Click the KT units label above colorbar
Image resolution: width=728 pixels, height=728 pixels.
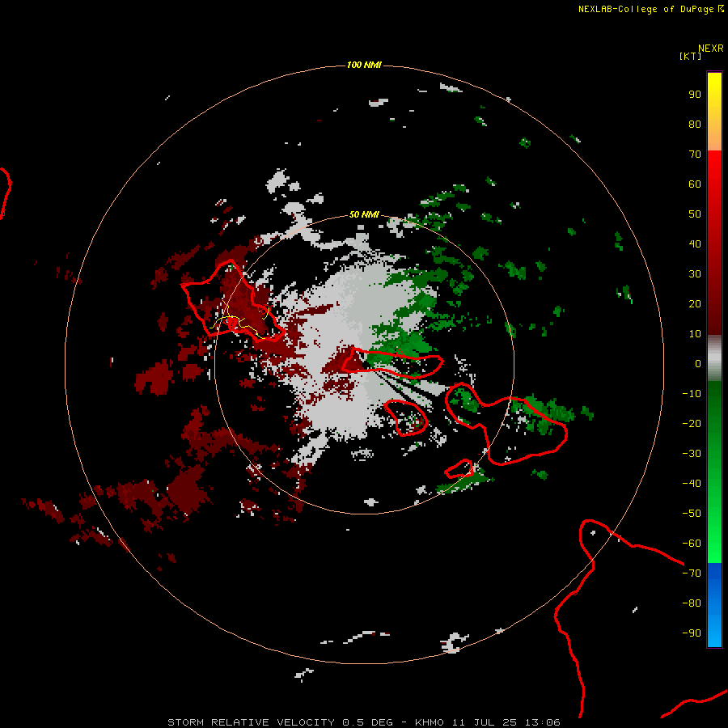click(x=691, y=56)
